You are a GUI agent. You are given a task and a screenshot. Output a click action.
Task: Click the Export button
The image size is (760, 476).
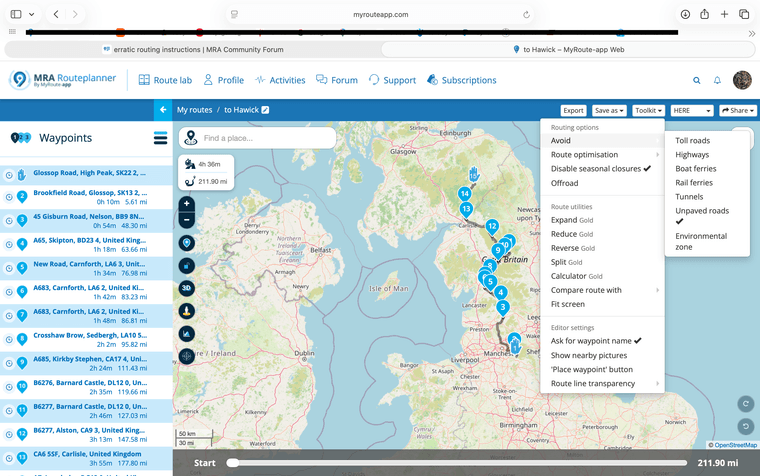click(573, 111)
